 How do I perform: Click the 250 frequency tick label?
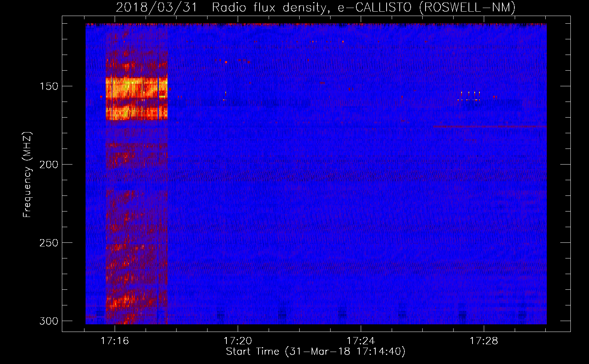coord(48,243)
